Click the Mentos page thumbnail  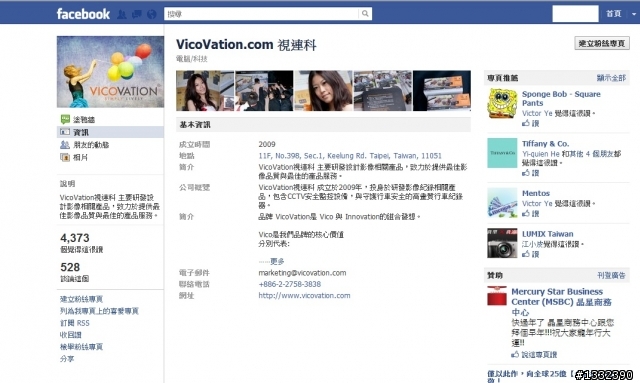click(x=502, y=203)
